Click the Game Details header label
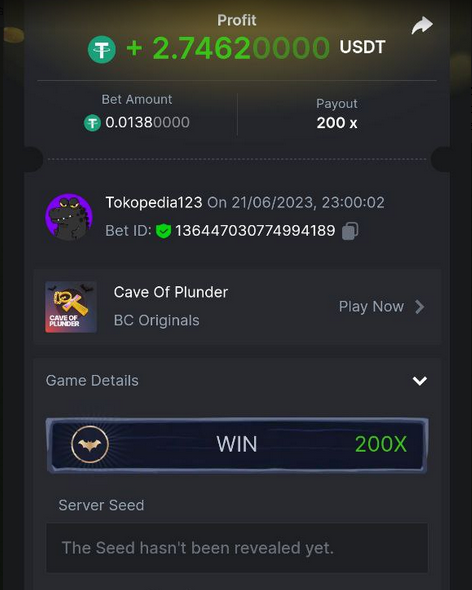472x590 pixels. pyautogui.click(x=92, y=380)
